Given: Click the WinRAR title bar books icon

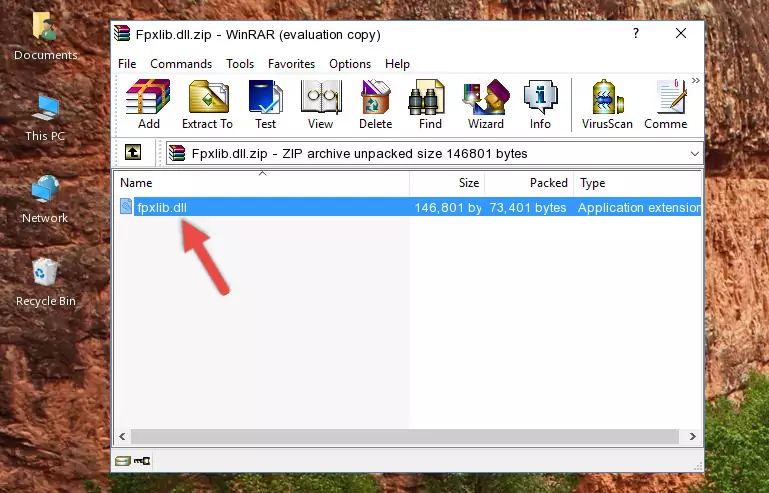Looking at the screenshot, I should [122, 33].
